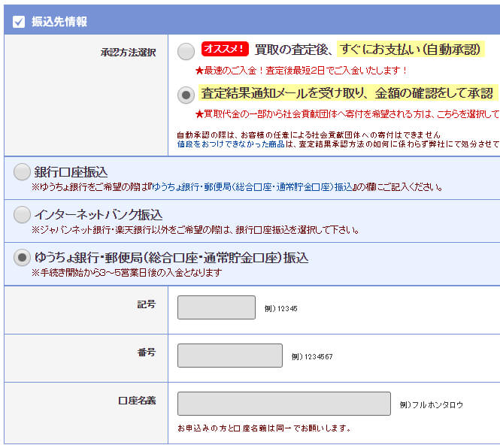Click the red note ★買取代金の一部から
The height and width of the screenshot is (448, 500).
click(x=347, y=114)
